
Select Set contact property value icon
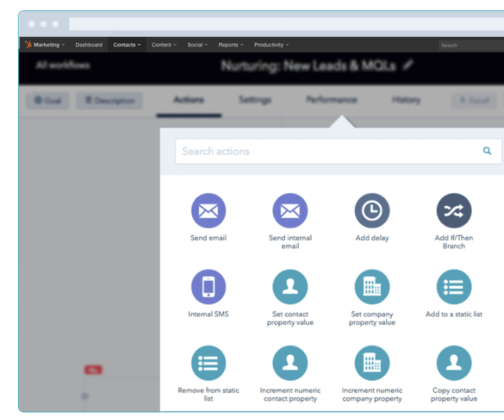[x=290, y=287]
